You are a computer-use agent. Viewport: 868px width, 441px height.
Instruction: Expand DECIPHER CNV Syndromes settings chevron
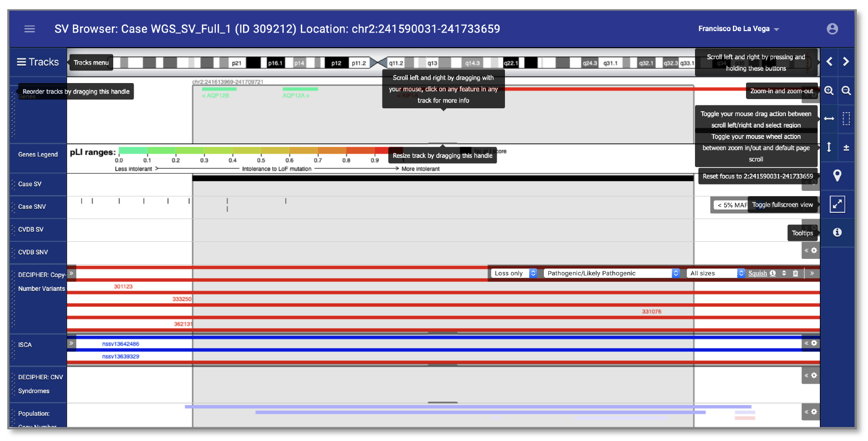click(x=806, y=375)
